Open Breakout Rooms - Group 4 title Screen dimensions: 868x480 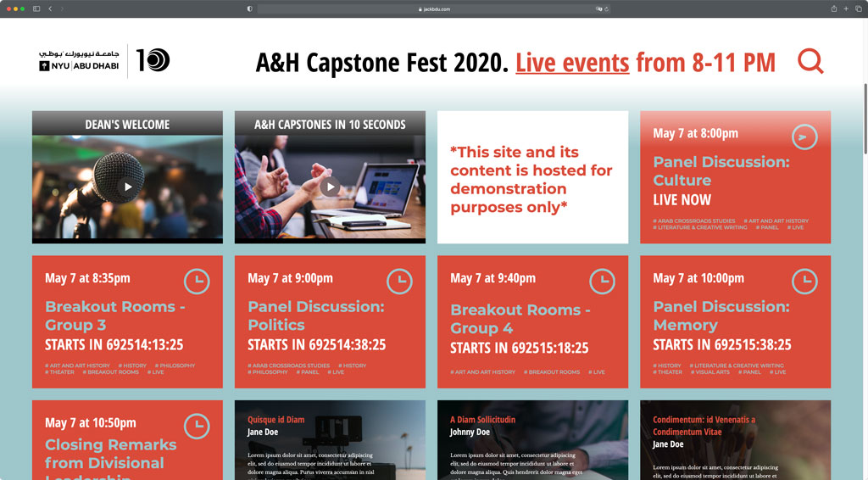click(x=520, y=319)
